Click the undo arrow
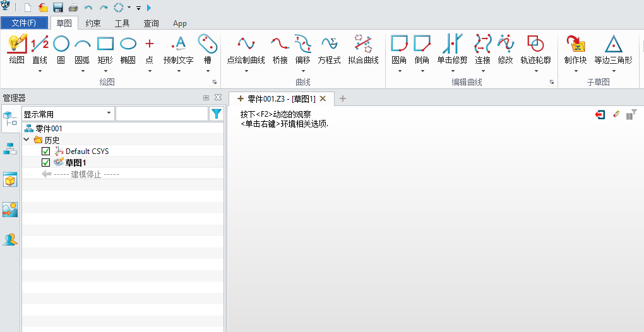This screenshot has height=332, width=644. click(88, 8)
